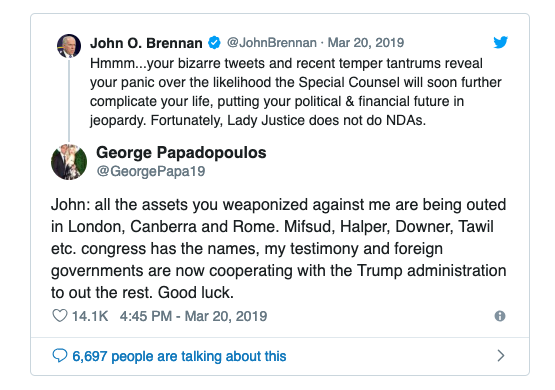View 6,697 people are talking about this
Image resolution: width=555 pixels, height=390 pixels.
(179, 356)
